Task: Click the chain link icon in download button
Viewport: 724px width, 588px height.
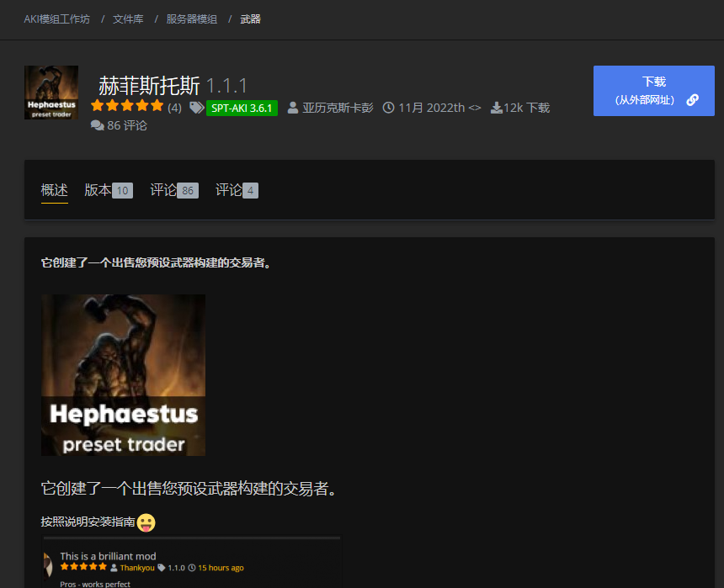Action: (x=692, y=100)
